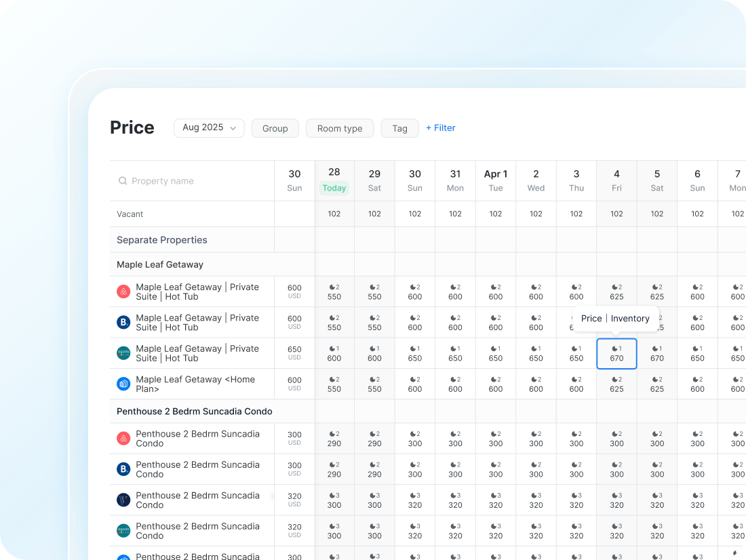Click inside the Property name search field
This screenshot has height=560, width=746.
(170, 180)
